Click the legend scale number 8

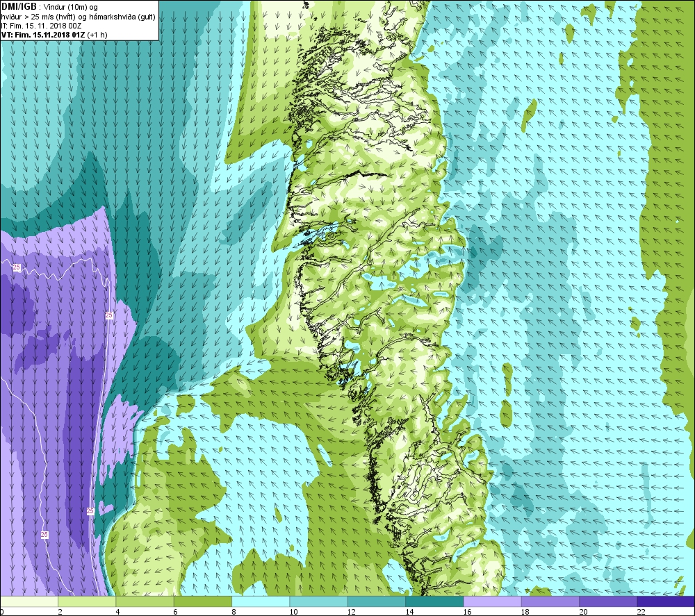point(234,612)
